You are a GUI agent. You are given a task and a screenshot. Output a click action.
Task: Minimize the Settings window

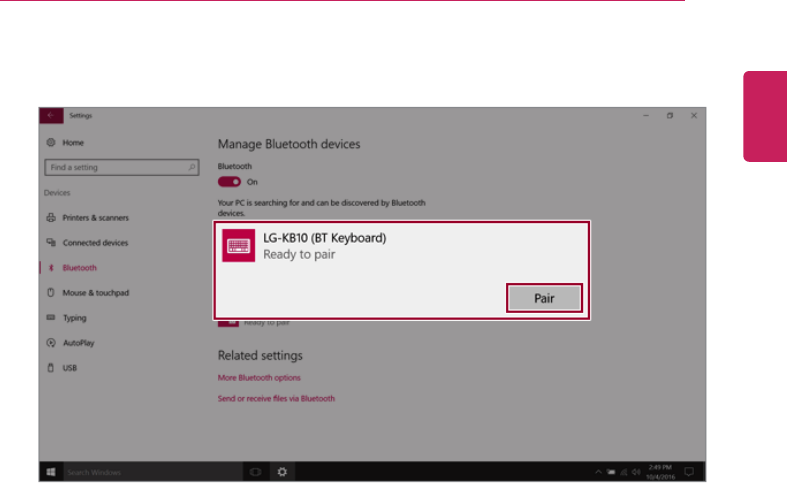646,115
